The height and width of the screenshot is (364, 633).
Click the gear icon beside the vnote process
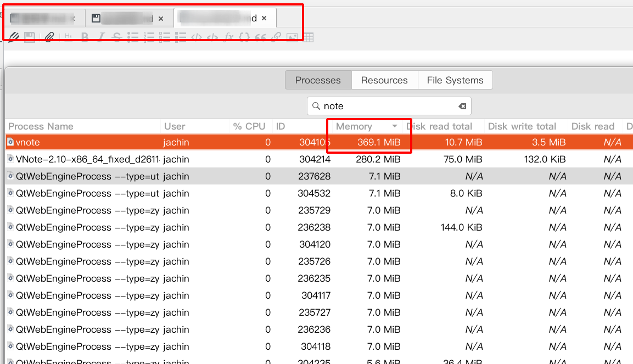pos(10,142)
